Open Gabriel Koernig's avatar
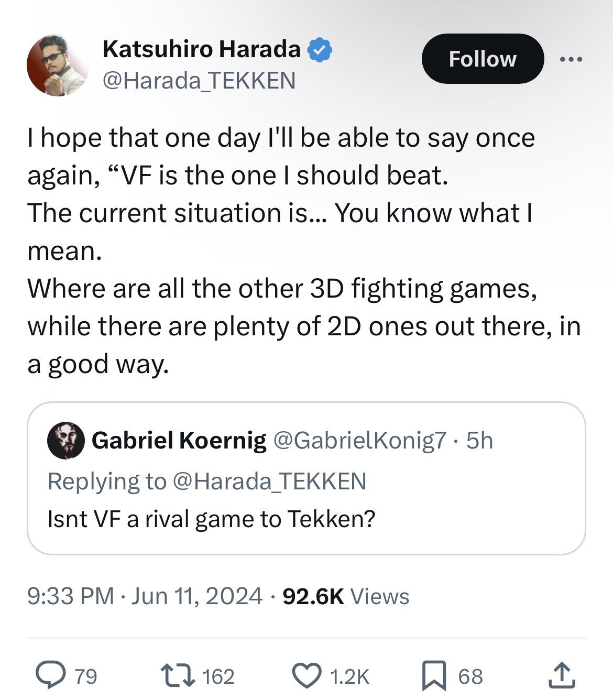This screenshot has width=613, height=700. point(66,440)
